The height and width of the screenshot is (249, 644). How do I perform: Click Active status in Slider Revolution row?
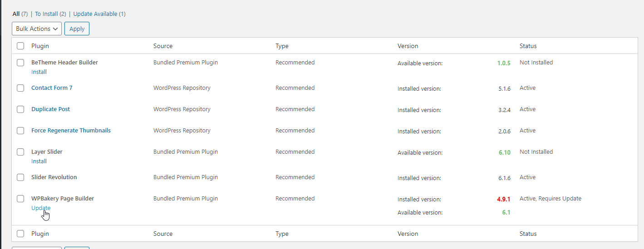[x=527, y=177]
